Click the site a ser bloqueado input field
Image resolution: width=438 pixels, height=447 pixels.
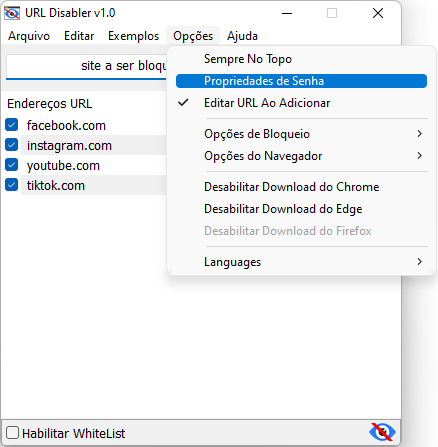(86, 67)
